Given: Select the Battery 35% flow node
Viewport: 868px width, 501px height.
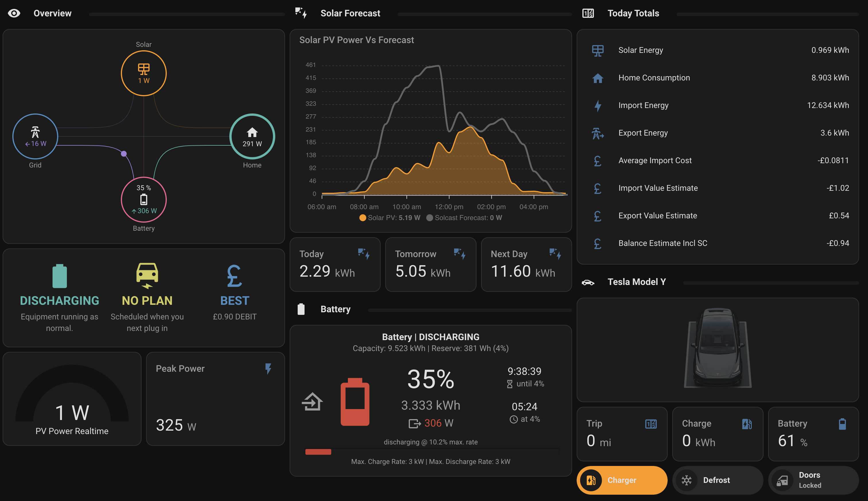Looking at the screenshot, I should (x=144, y=200).
